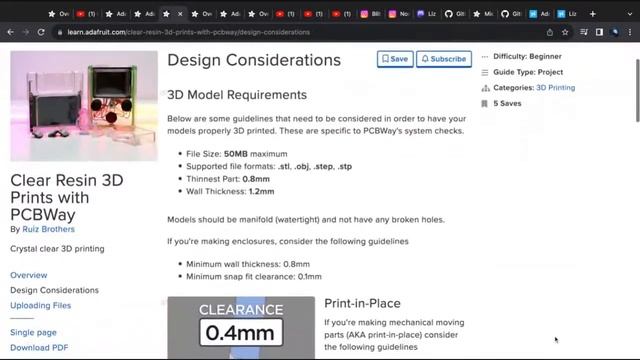640x360 pixels.
Task: Open the browser profile avatar
Action: point(615,32)
